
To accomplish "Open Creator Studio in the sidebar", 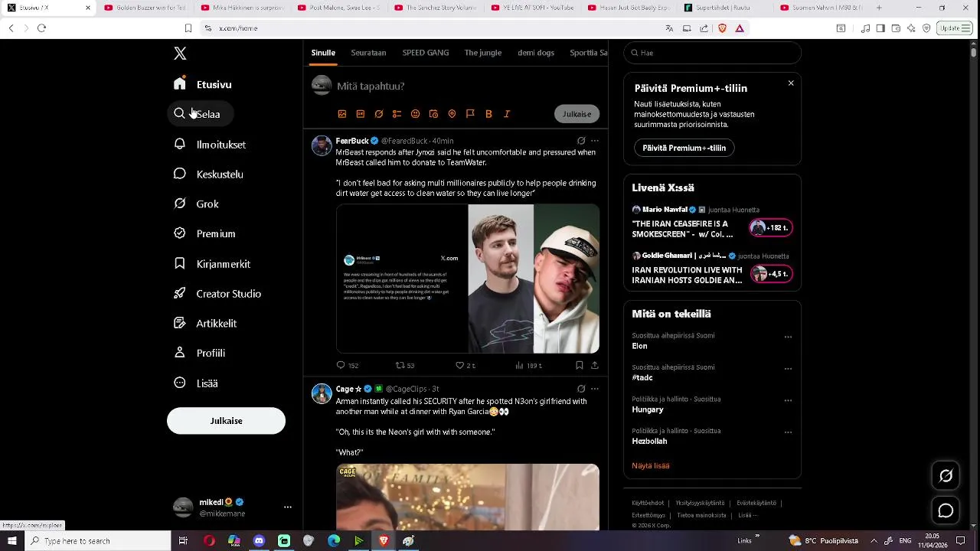I will [218, 294].
